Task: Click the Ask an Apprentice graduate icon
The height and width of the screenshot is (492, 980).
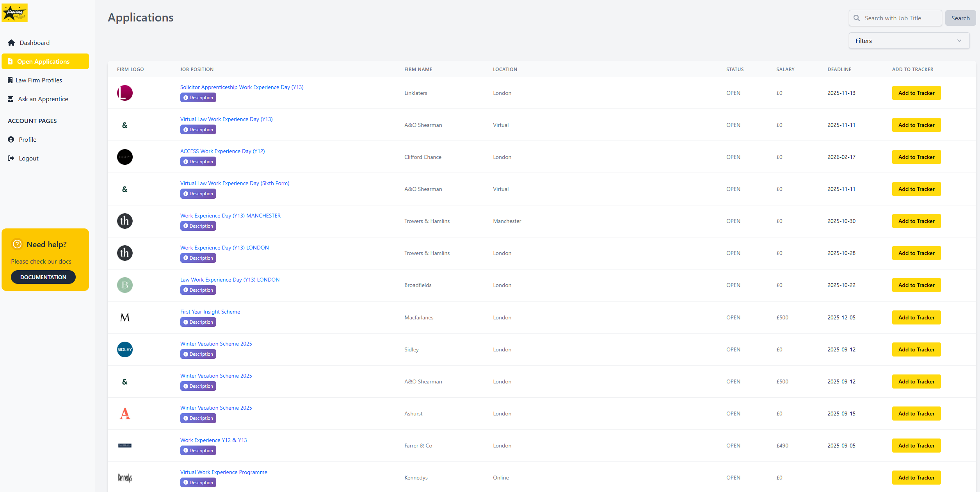Action: 11,99
